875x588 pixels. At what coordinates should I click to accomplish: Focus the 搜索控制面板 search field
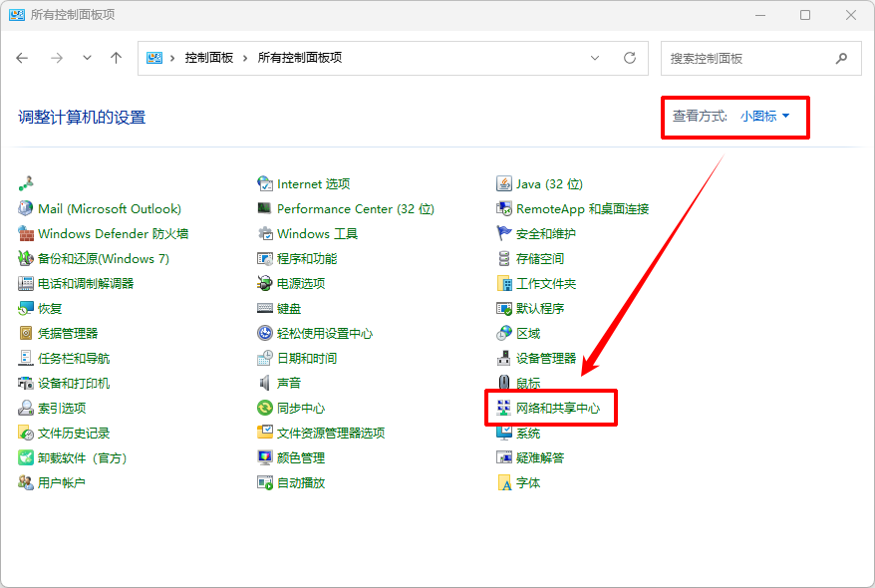tap(761, 59)
